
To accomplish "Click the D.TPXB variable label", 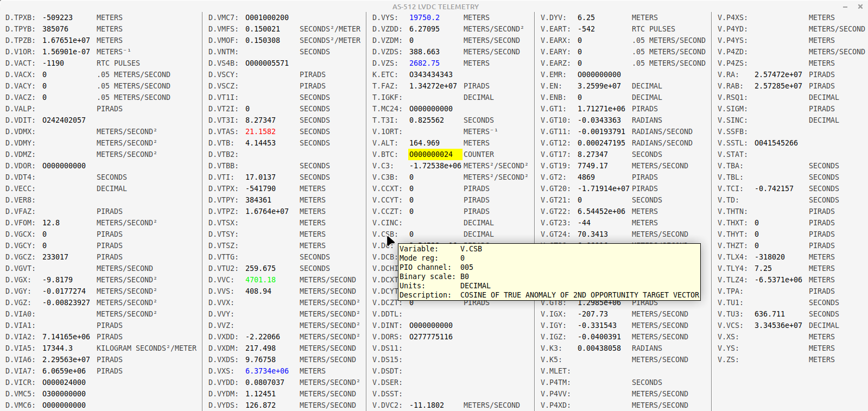I will [20, 17].
